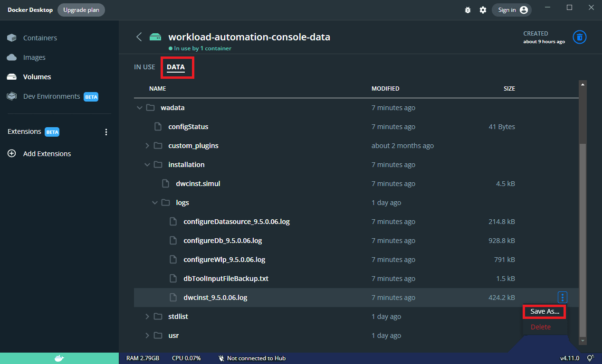The height and width of the screenshot is (364, 602).
Task: Go back with the left arrow
Action: (139, 37)
